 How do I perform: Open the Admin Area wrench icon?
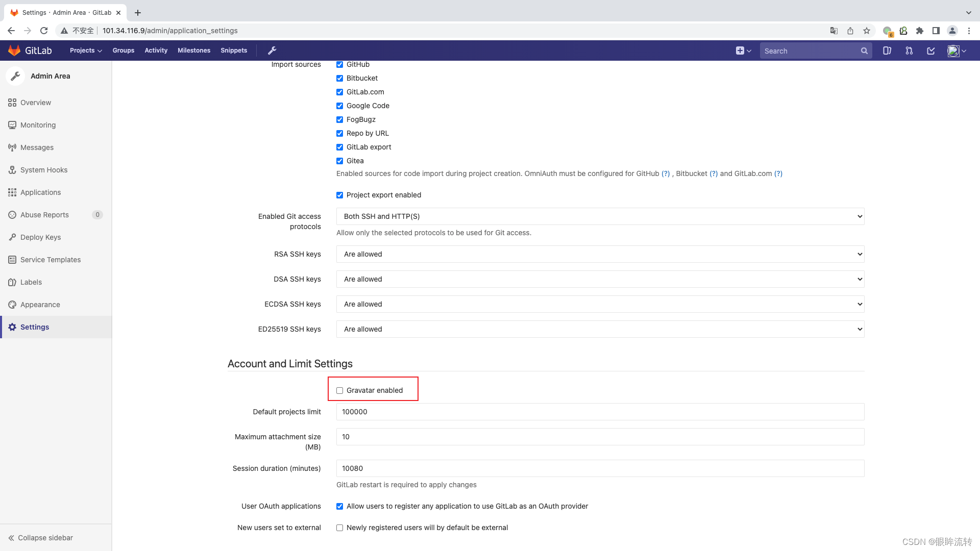pos(273,51)
